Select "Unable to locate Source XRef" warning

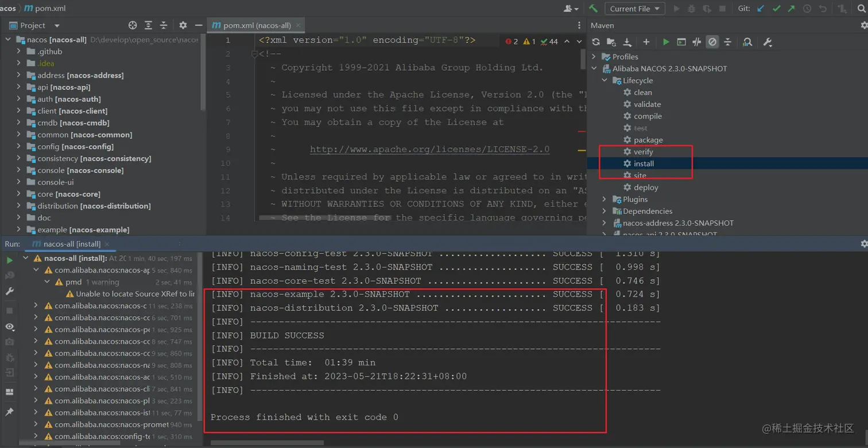[x=131, y=294]
